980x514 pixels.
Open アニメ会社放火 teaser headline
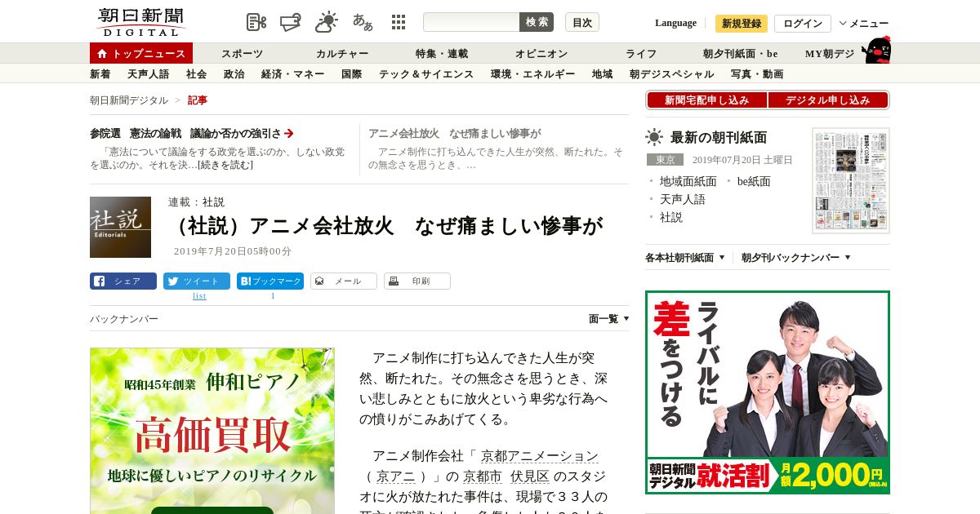(454, 133)
